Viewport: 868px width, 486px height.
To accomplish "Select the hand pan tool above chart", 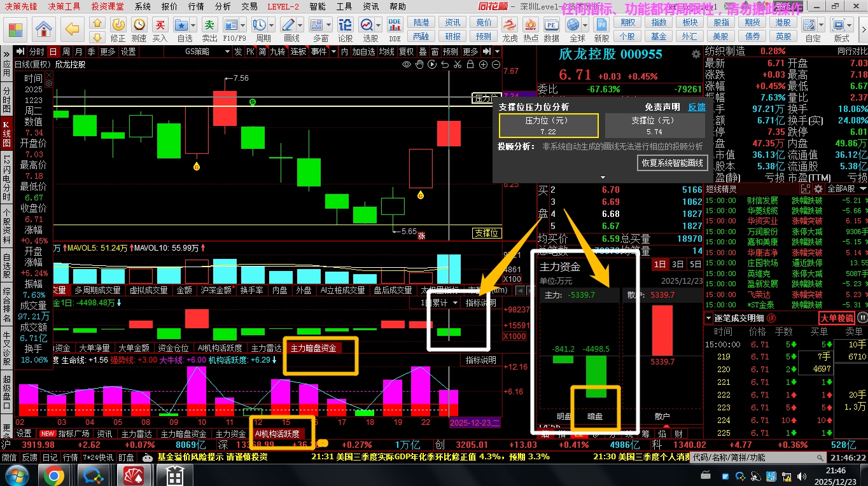I will click(419, 64).
